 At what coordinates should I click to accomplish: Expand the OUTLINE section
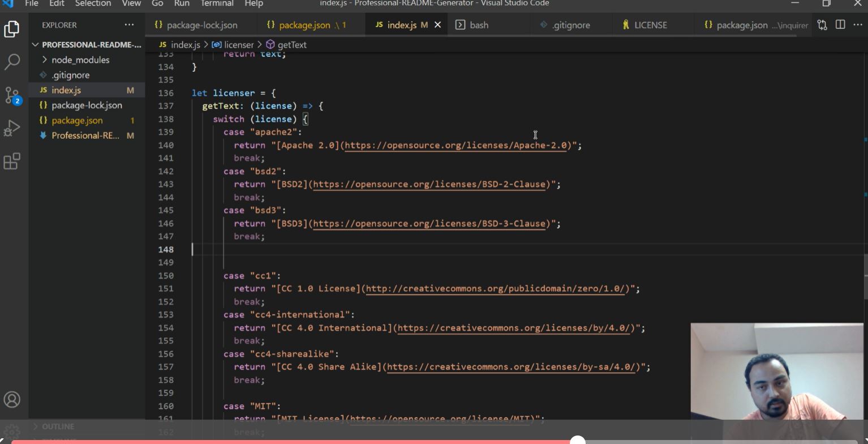[x=58, y=426]
